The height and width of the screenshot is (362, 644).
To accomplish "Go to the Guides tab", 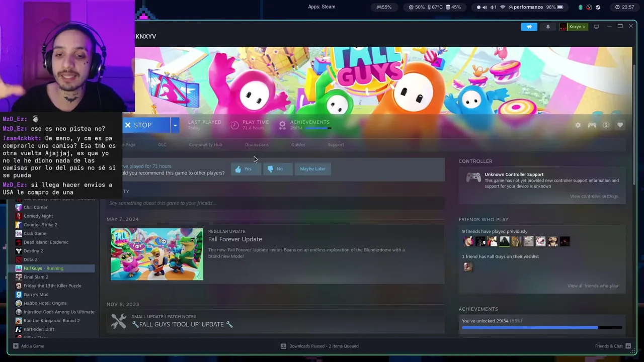I will click(298, 145).
